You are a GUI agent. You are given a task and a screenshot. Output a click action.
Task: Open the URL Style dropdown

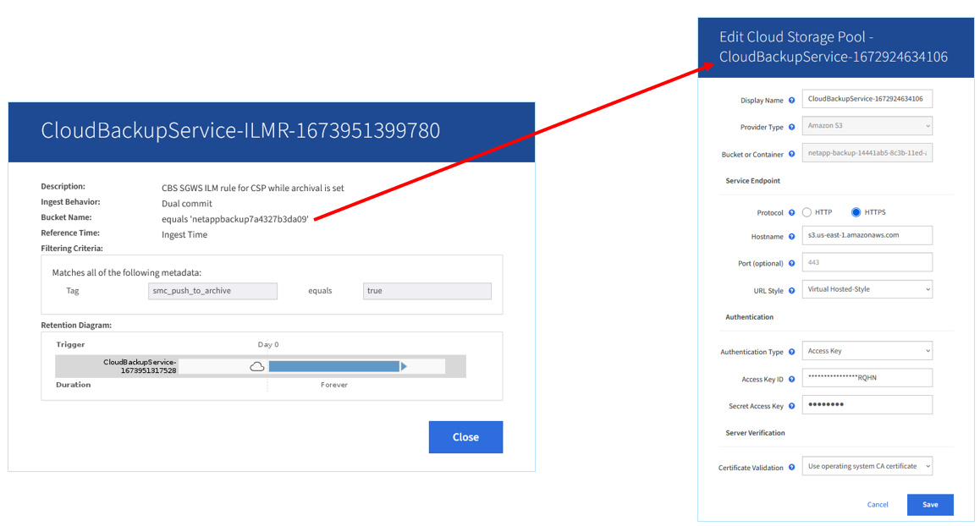click(x=867, y=289)
